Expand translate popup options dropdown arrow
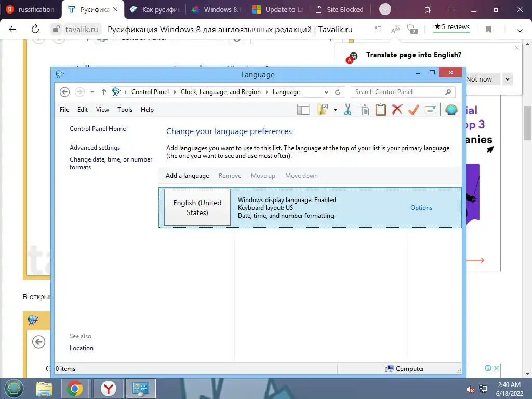Image resolution: width=532 pixels, height=399 pixels. point(508,79)
